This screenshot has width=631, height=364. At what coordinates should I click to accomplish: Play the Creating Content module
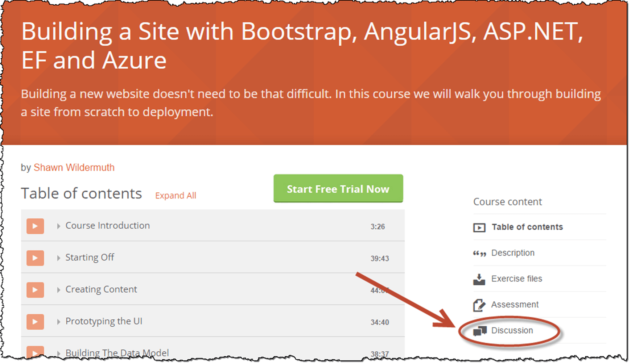tap(35, 290)
